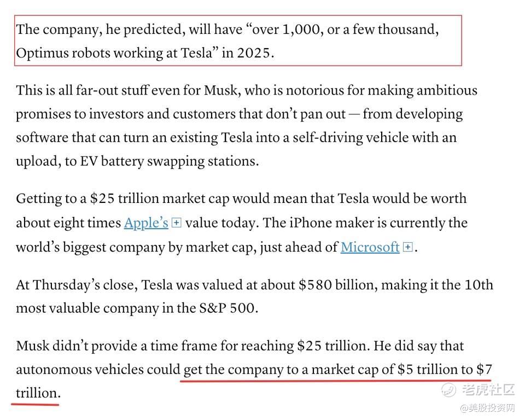Open the Apple's hyperlink

[146, 223]
